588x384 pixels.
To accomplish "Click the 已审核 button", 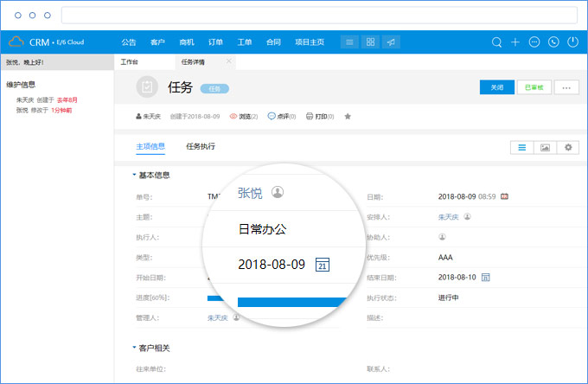I will pos(532,87).
